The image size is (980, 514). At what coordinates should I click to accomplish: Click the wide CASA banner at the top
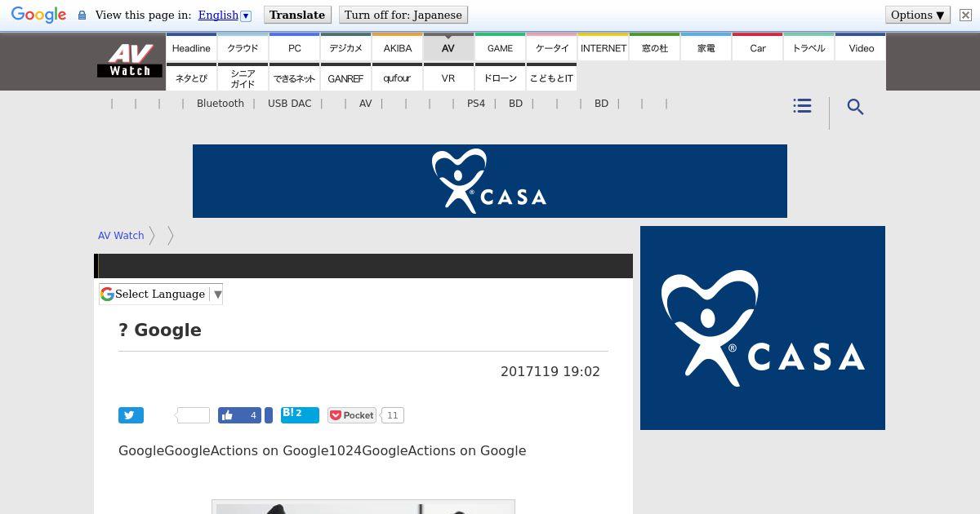[x=490, y=181]
